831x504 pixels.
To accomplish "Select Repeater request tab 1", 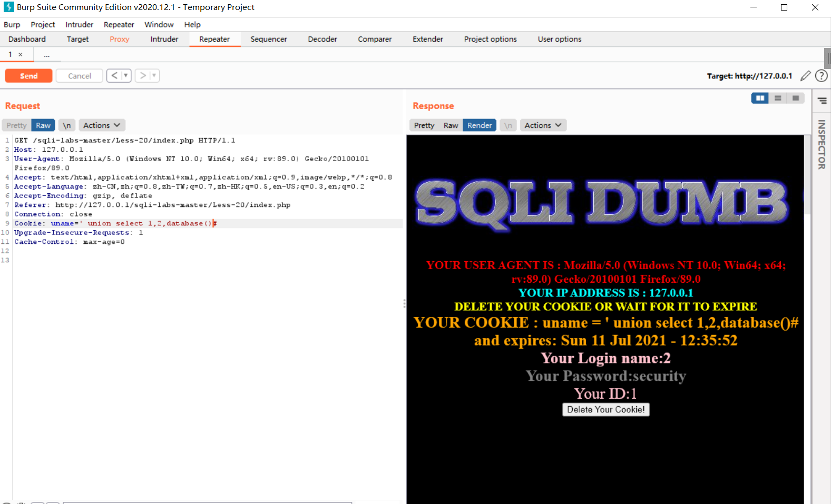I will 10,55.
